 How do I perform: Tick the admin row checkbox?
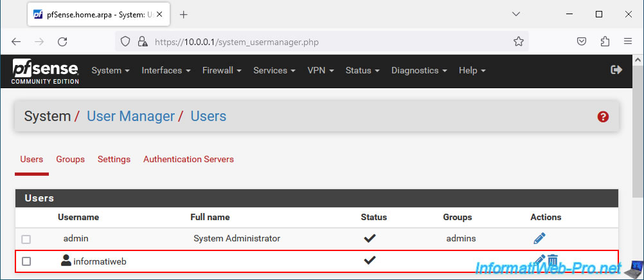tap(26, 239)
